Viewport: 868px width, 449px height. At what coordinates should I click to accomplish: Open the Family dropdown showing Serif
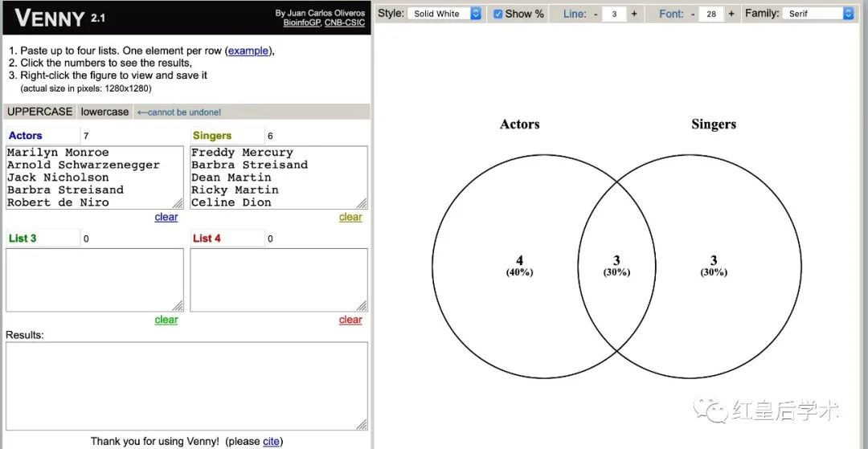(818, 14)
